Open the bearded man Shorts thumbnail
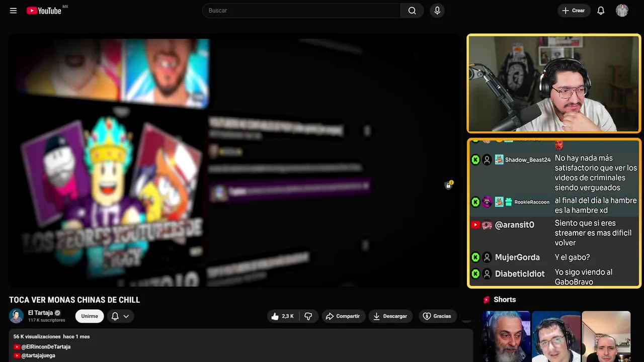Screen dimensions: 644x362 coord(506,336)
